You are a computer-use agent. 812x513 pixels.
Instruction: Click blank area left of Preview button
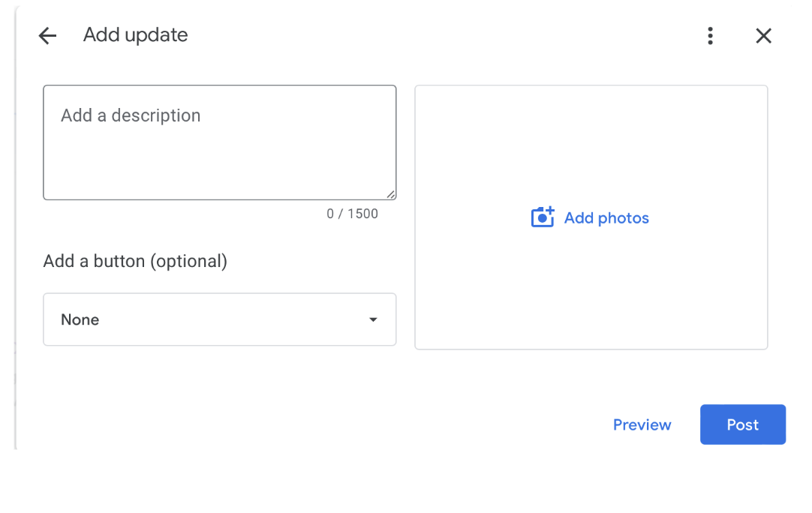tap(450, 424)
